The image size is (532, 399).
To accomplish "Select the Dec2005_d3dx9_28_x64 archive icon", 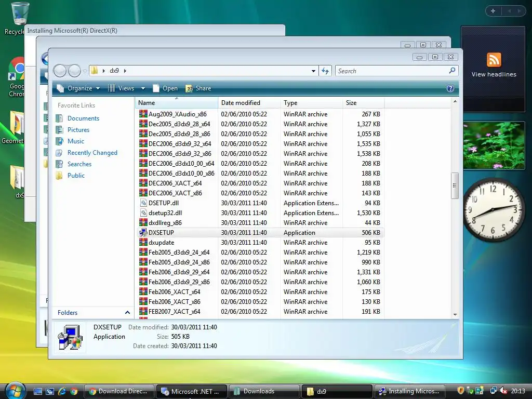I will (x=143, y=124).
